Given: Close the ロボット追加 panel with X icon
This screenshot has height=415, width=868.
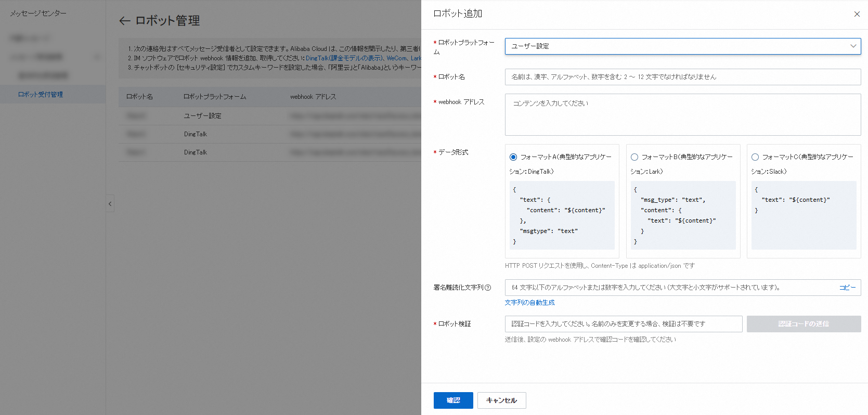Looking at the screenshot, I should [857, 14].
